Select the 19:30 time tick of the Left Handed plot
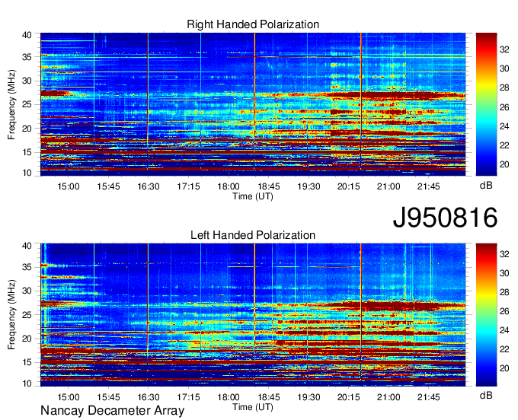The height and width of the screenshot is (420, 518). pyautogui.click(x=309, y=397)
